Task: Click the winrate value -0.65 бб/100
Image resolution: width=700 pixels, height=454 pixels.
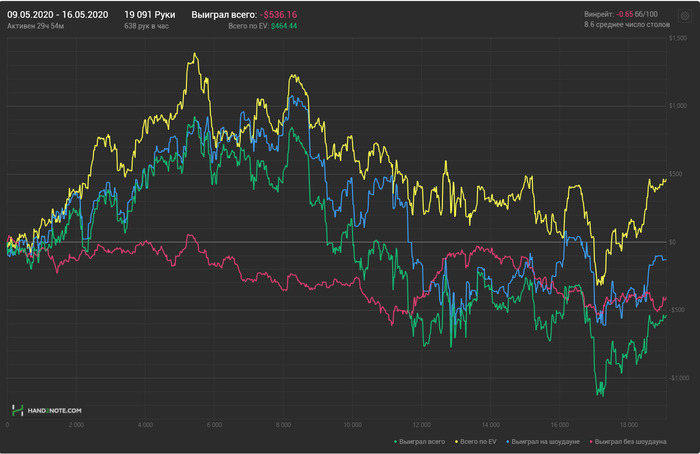Action: (637, 14)
